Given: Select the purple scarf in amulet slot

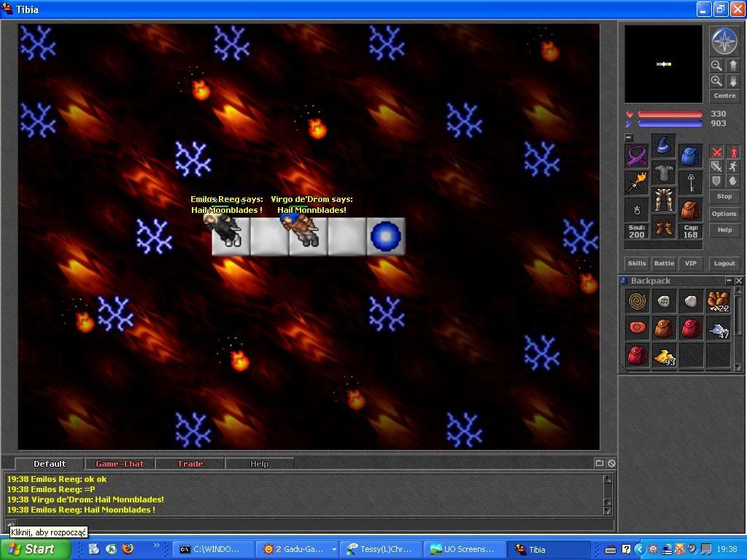Looking at the screenshot, I should coord(637,156).
